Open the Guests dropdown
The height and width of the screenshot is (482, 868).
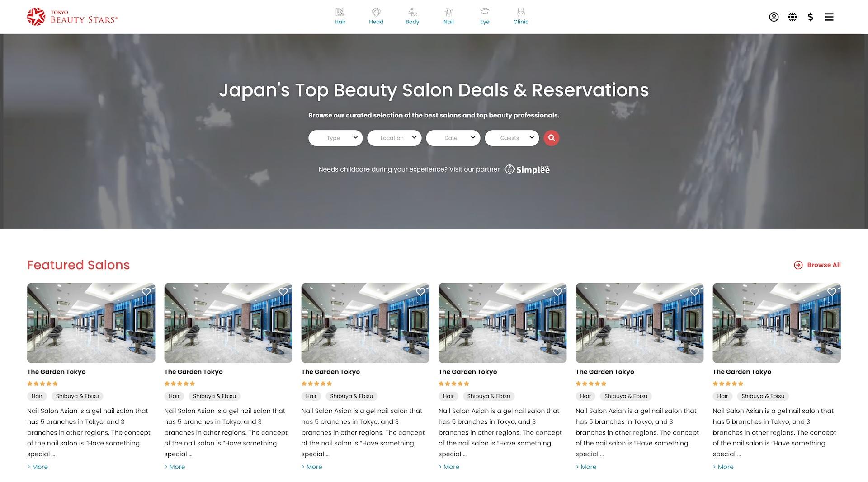(x=512, y=138)
